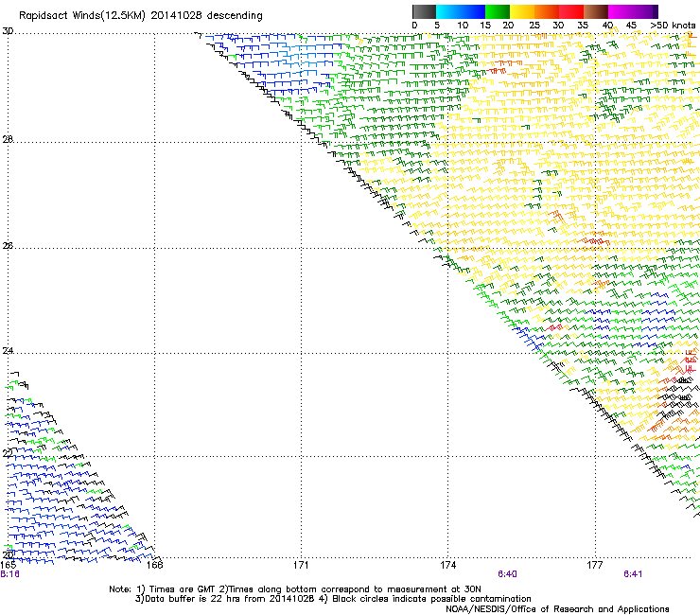700x615 pixels.
Task: Click the '20141028 descending' title text
Action: pyautogui.click(x=206, y=16)
